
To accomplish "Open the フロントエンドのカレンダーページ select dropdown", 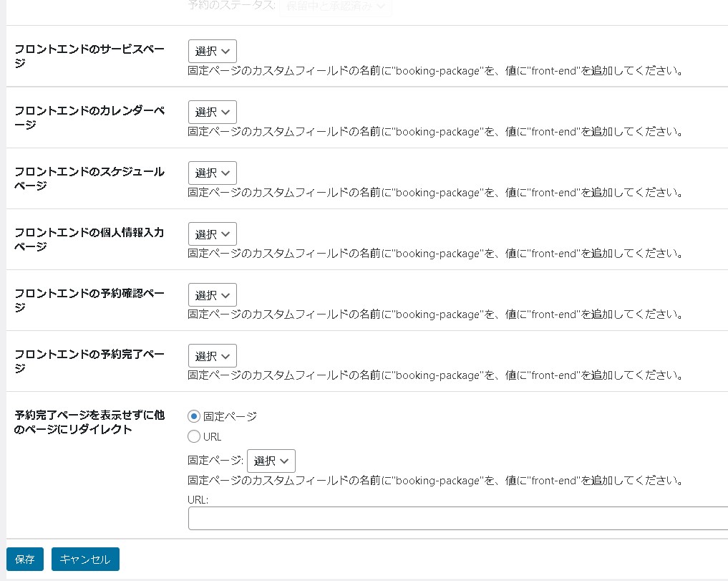I will 212,112.
